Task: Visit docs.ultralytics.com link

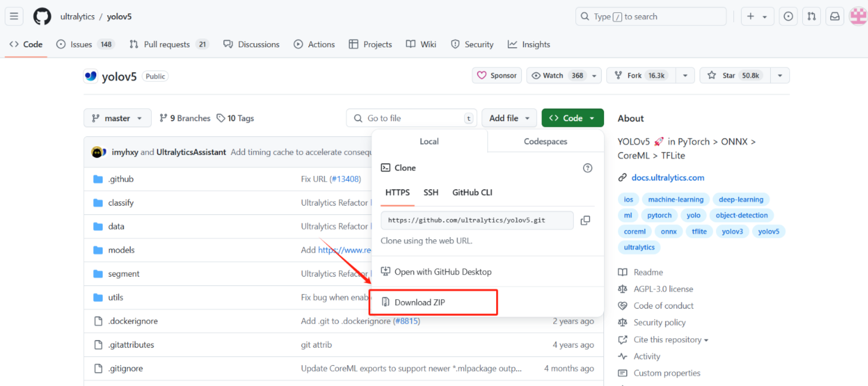Action: [x=668, y=178]
